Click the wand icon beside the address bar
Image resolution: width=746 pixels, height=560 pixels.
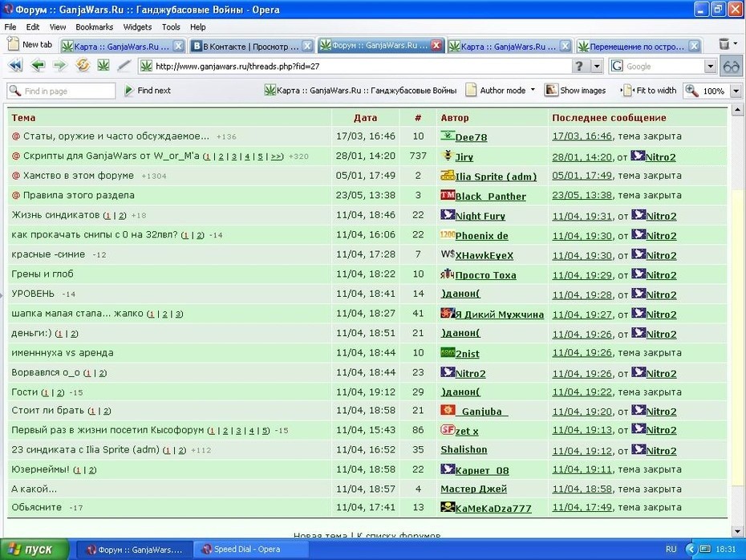pyautogui.click(x=124, y=65)
